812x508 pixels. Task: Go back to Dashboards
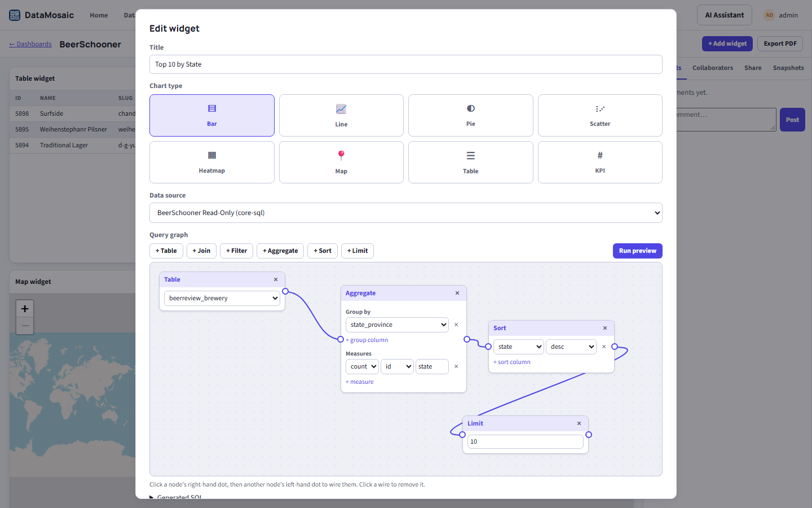coord(30,44)
